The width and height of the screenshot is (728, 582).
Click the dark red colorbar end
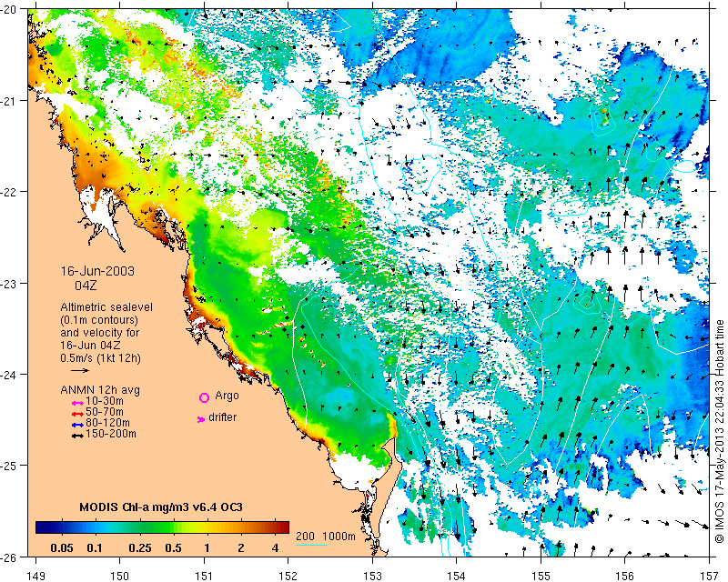tap(284, 527)
